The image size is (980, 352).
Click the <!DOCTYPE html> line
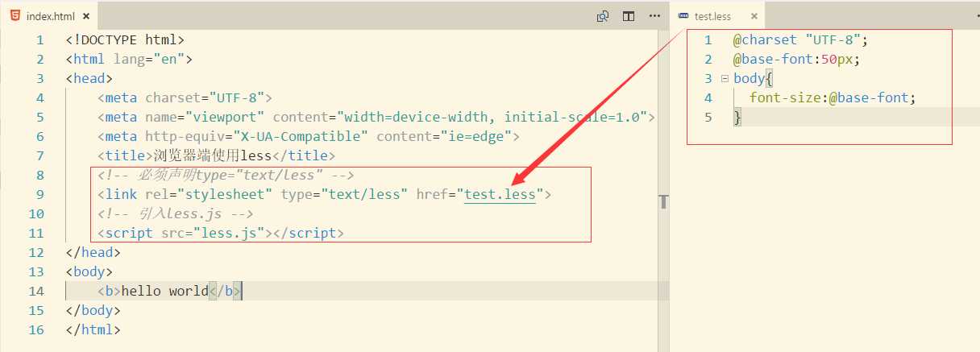(x=125, y=39)
